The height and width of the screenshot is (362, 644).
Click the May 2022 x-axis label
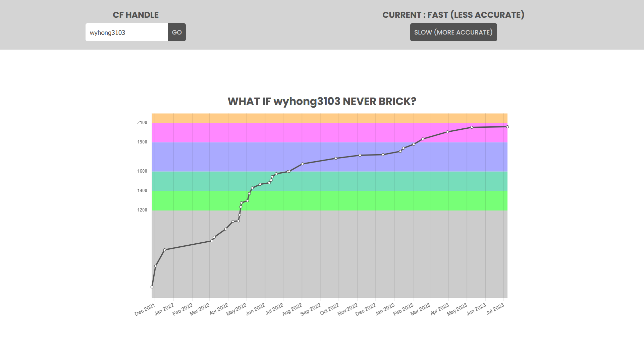[236, 309]
